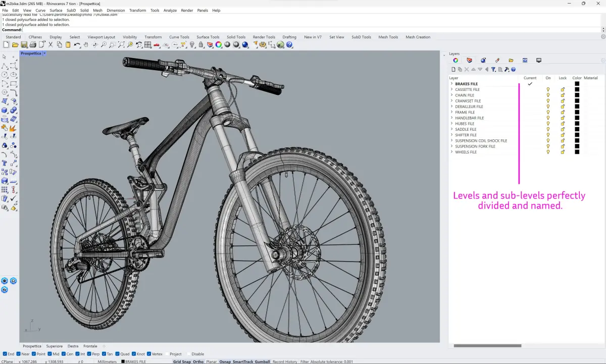
Task: Click the color swatch of HUBES FILE layer
Action: click(577, 124)
